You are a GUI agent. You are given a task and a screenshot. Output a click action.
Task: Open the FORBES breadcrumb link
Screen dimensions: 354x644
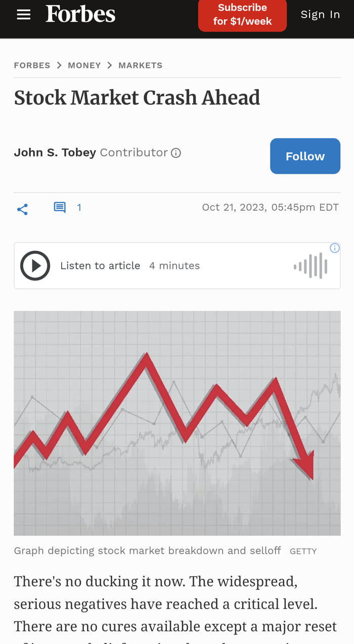click(x=32, y=65)
